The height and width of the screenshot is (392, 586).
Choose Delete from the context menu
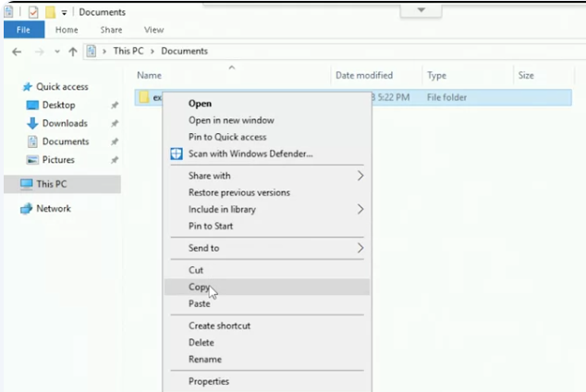click(x=201, y=343)
